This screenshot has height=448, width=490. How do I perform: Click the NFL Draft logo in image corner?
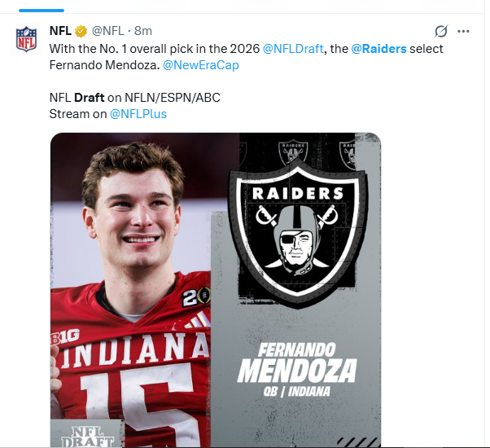click(x=84, y=433)
